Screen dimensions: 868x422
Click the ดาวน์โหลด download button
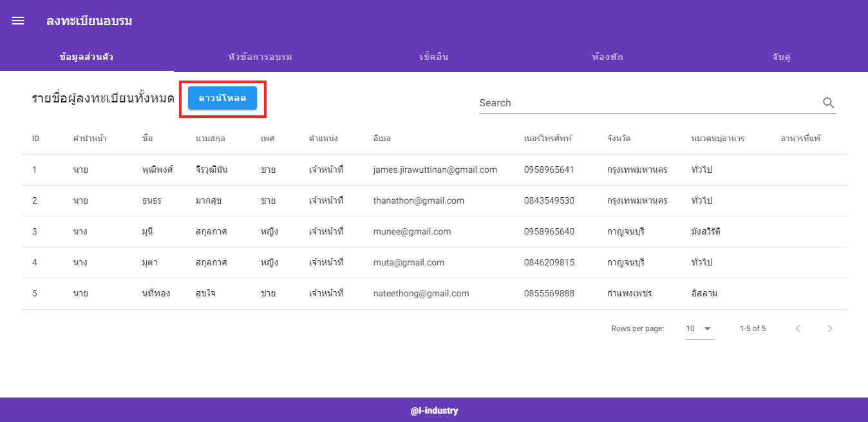point(223,98)
